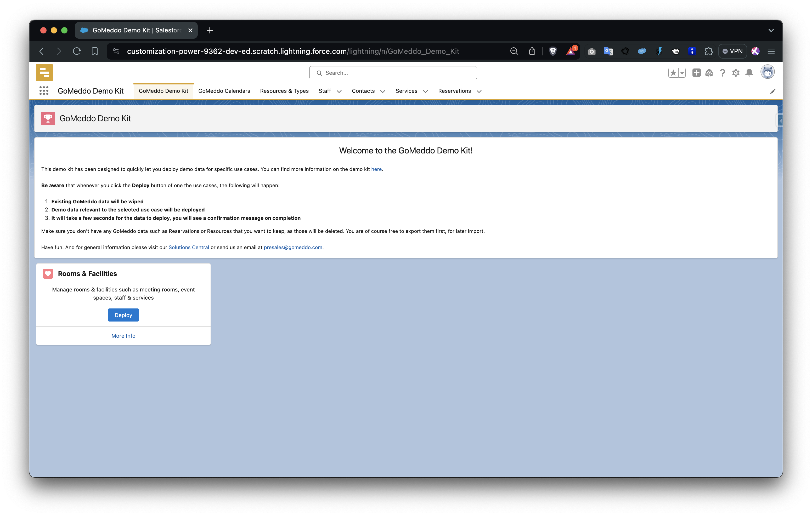This screenshot has height=516, width=812.
Task: Open the favorites list dropdown arrow
Action: [x=681, y=72]
